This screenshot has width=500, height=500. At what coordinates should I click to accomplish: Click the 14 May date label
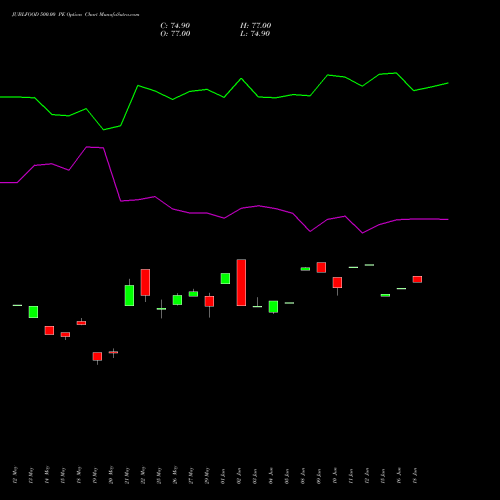pyautogui.click(x=47, y=475)
